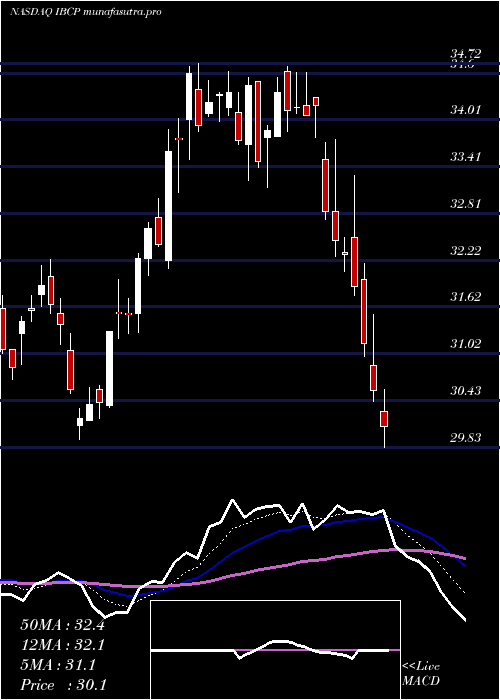Screen dimensions: 500x700
Task: Click the Price : 30.1 readout
Action: click(x=63, y=685)
